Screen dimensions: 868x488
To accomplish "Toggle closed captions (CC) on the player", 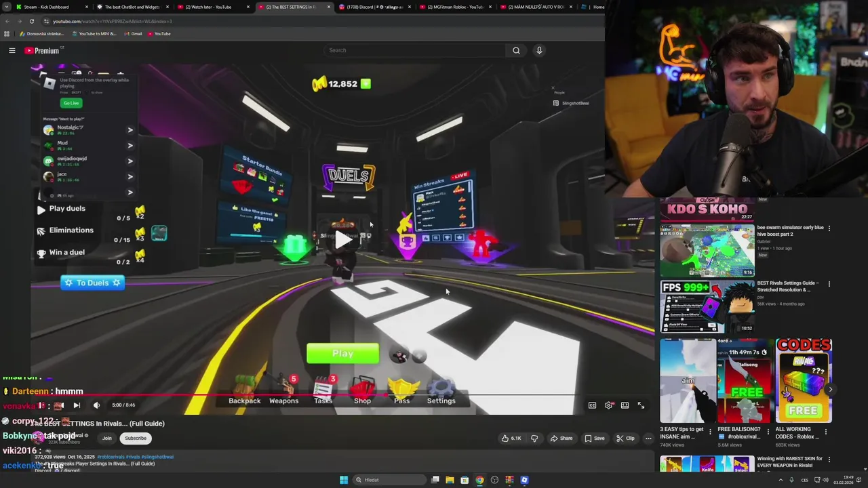I will coord(592,405).
